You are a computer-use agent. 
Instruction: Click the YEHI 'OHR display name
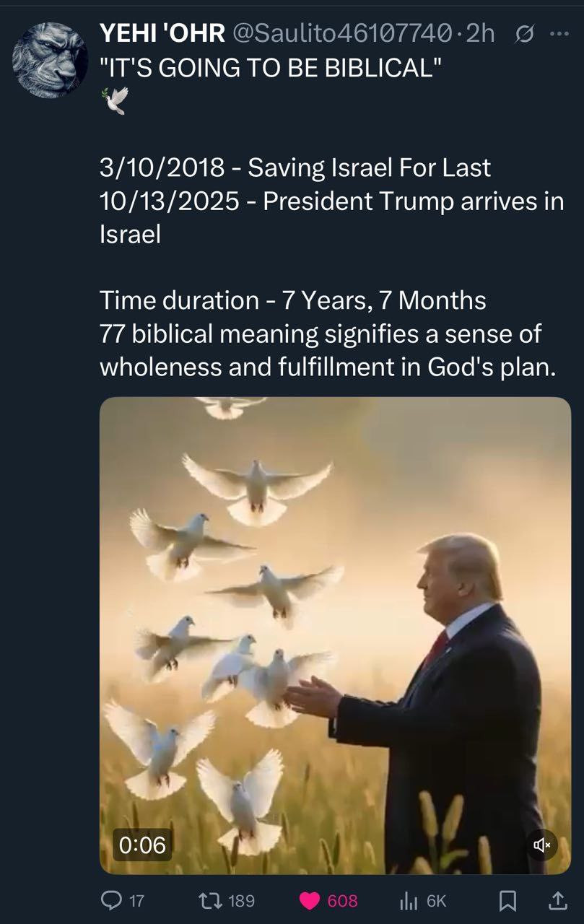pyautogui.click(x=162, y=33)
